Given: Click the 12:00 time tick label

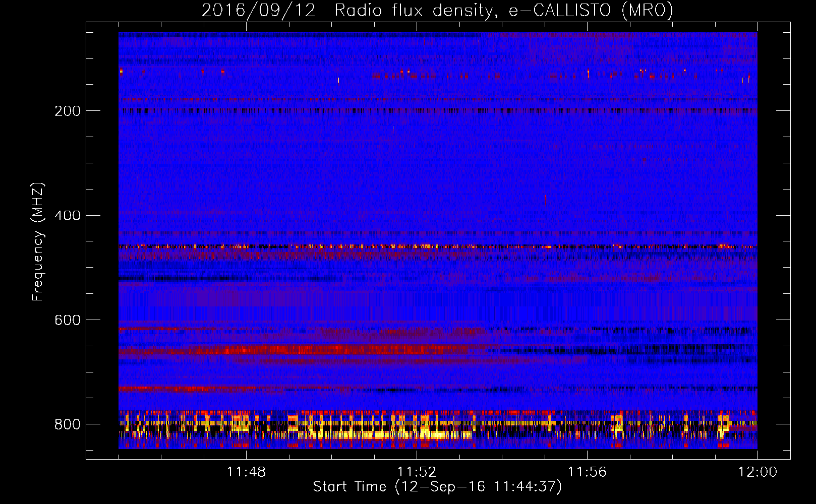Looking at the screenshot, I should 757,472.
